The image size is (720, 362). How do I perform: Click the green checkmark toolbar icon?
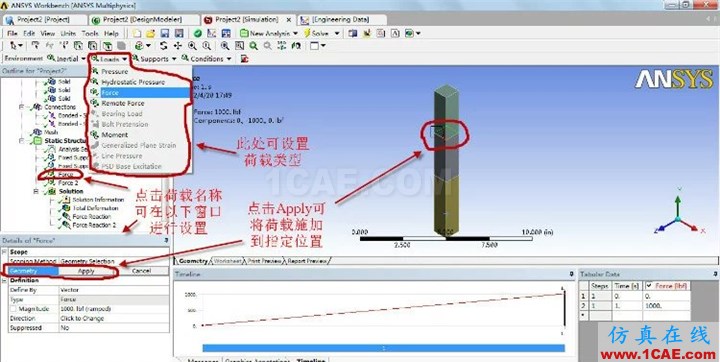tap(197, 34)
